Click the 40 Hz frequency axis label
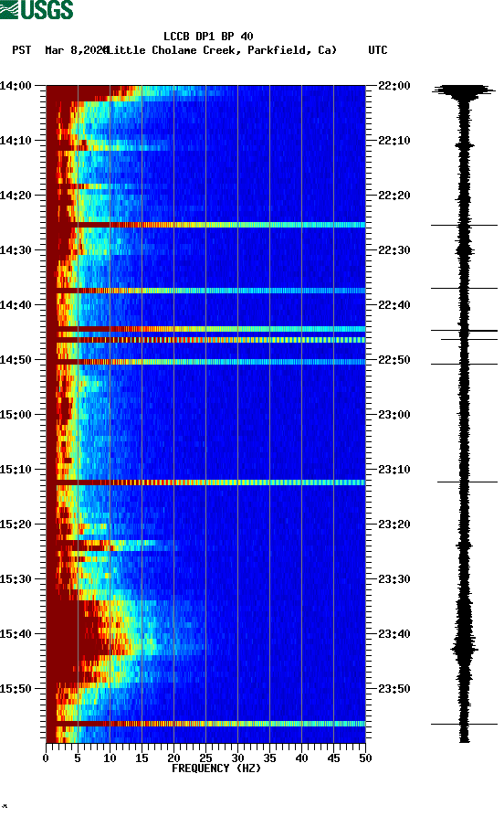Screen dimensions: 504x816 pyautogui.click(x=301, y=758)
